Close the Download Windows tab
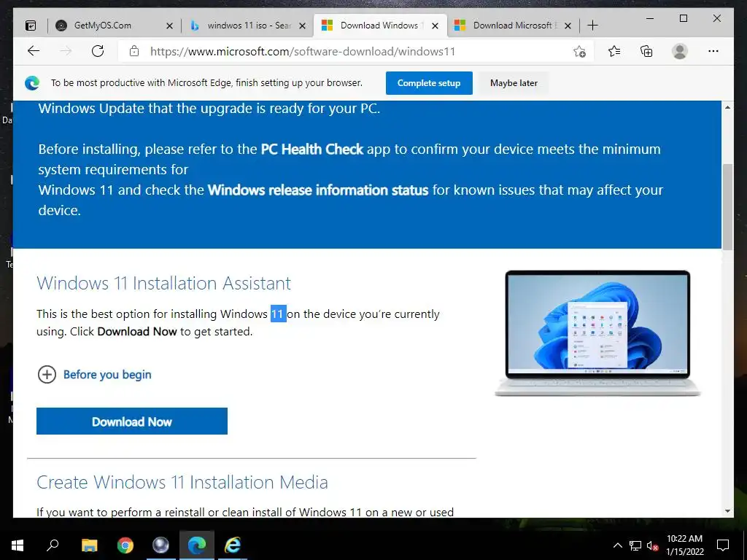747x560 pixels. click(x=435, y=26)
